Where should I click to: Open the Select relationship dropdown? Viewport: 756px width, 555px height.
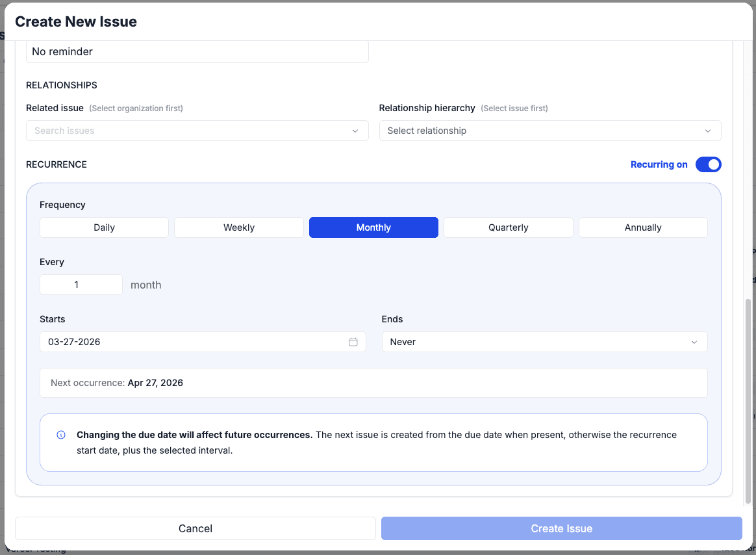[x=550, y=131]
